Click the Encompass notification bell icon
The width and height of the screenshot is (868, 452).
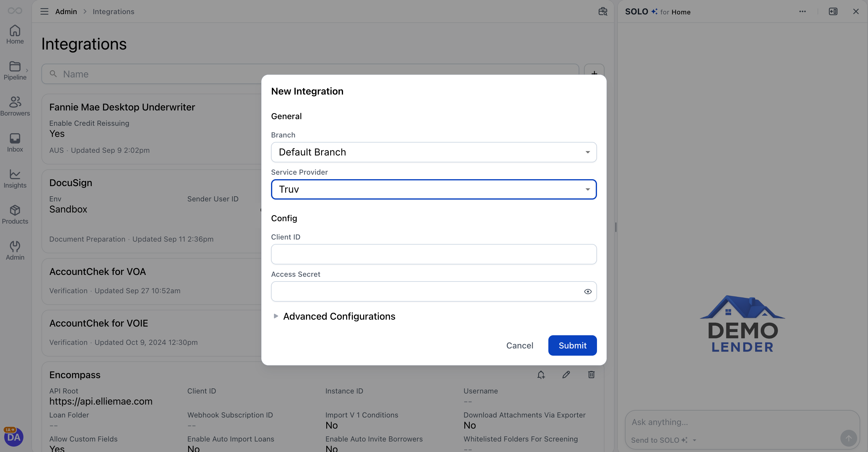point(541,375)
